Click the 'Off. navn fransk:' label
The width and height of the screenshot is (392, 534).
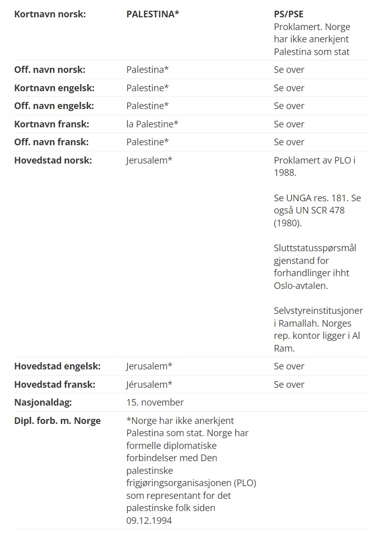[51, 142]
